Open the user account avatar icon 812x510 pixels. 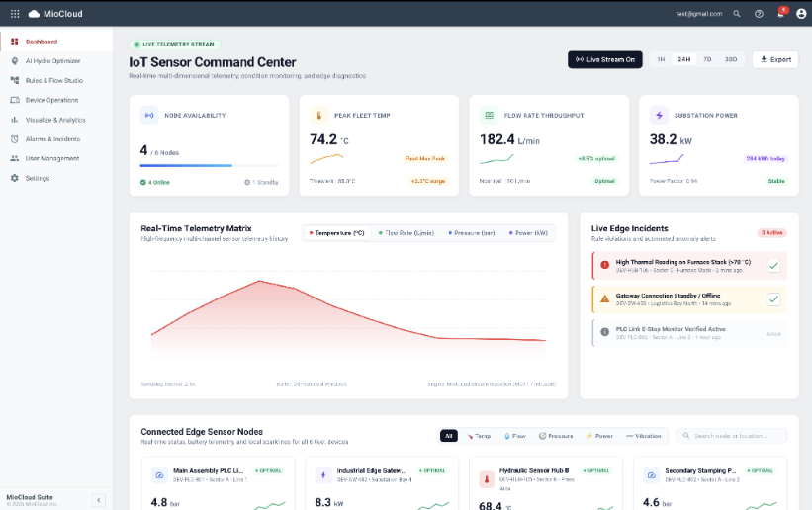point(801,14)
